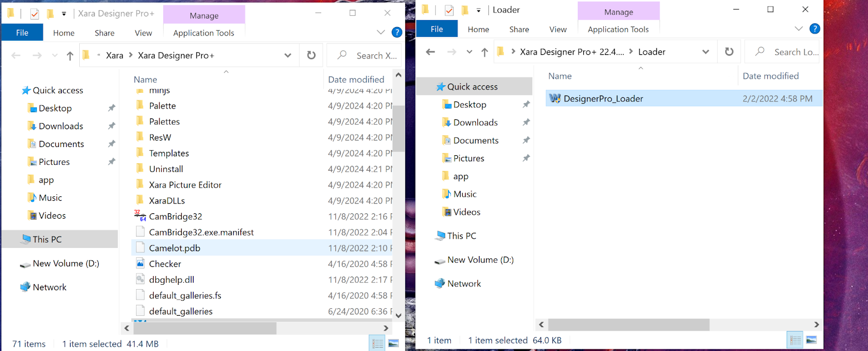Expand ribbon in Xara Designer Pro+ window
The image size is (868, 351).
pos(381,33)
